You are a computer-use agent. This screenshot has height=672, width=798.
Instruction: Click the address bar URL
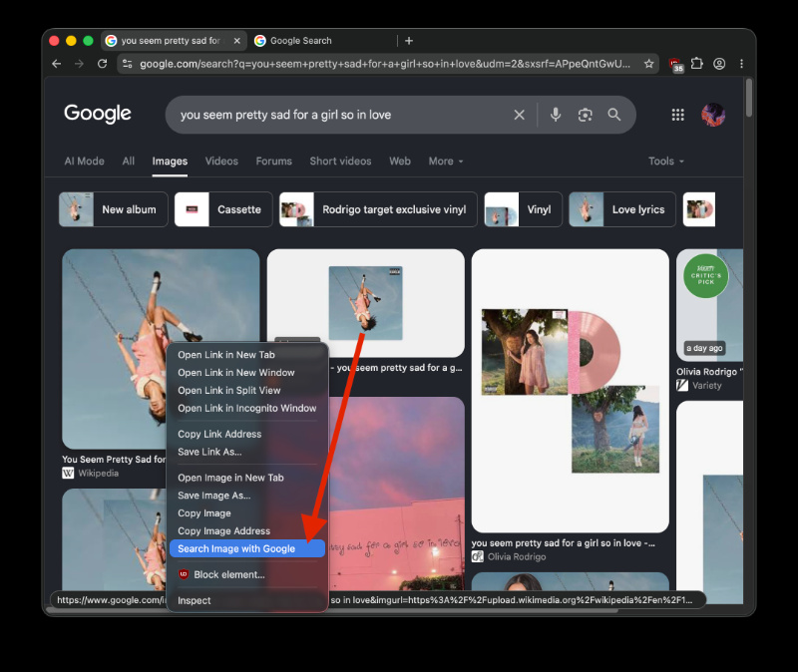[x=385, y=64]
